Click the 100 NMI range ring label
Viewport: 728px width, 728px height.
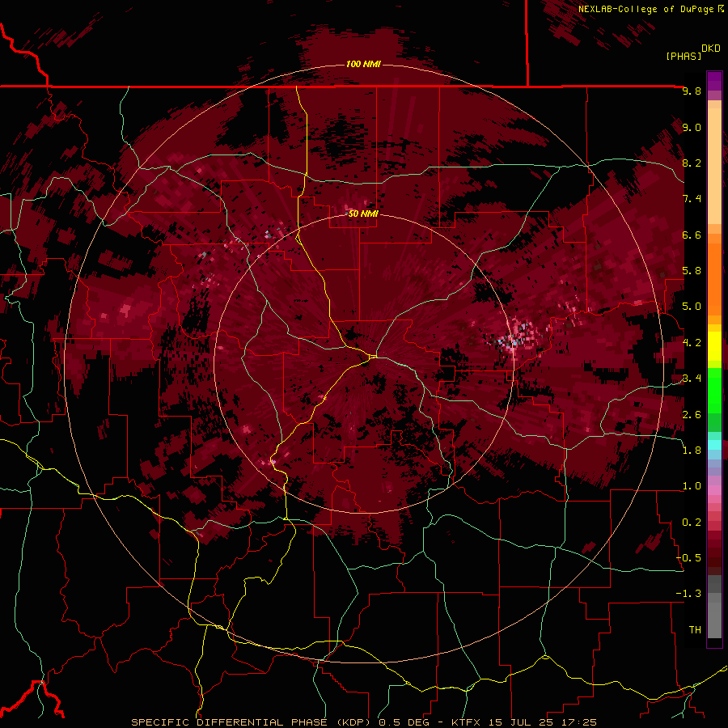coord(363,64)
